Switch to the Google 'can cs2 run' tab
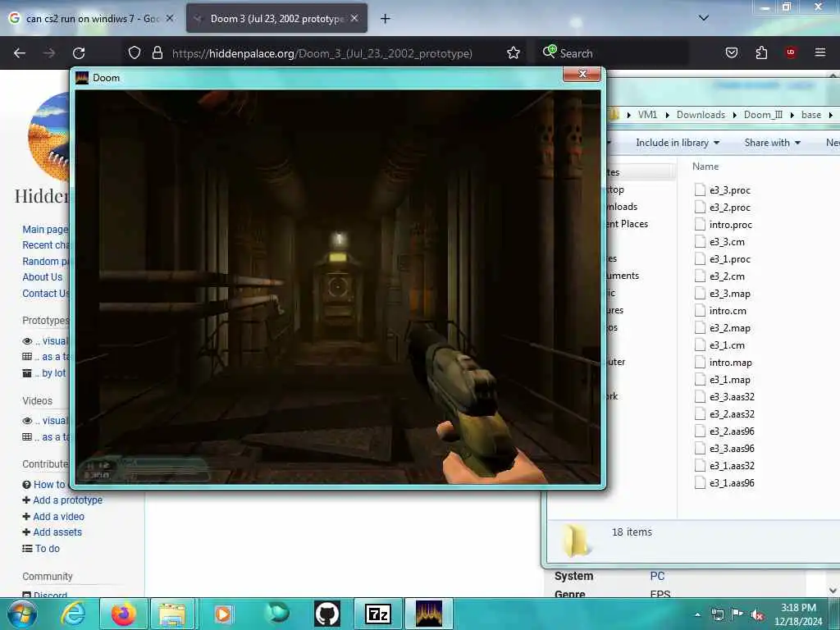Screen dimensions: 840x630 tap(91, 18)
